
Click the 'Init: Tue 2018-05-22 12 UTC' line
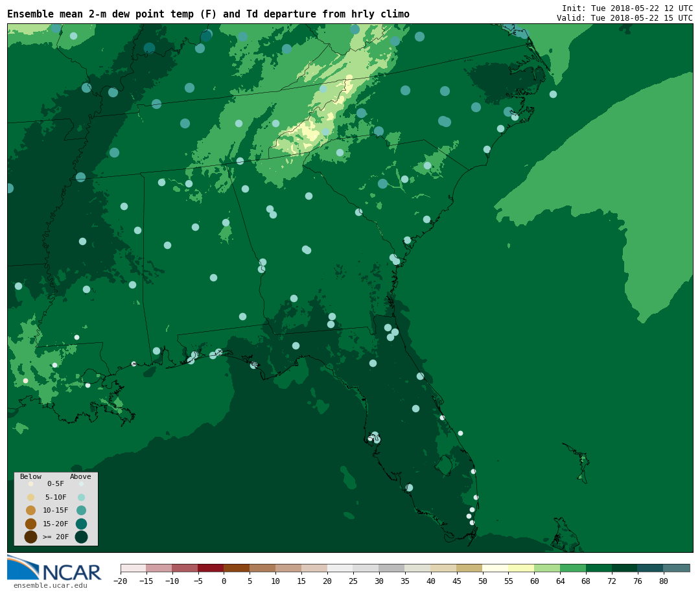(x=627, y=8)
